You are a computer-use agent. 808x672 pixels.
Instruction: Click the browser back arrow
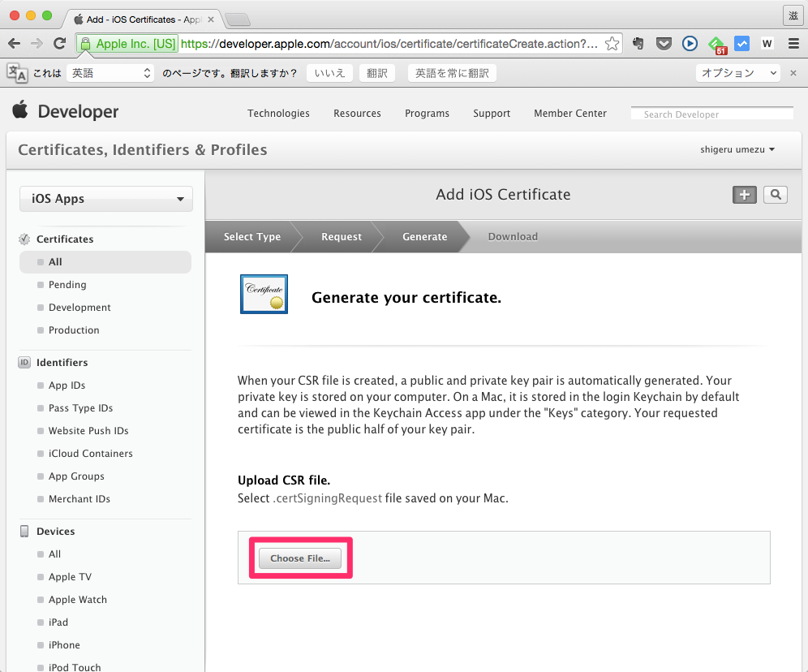(x=15, y=44)
